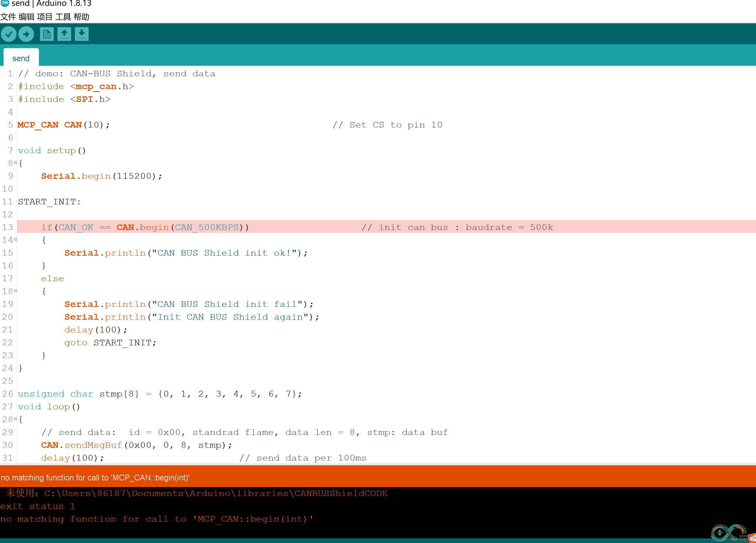The width and height of the screenshot is (756, 543).
Task: Collapse the setup() block at line 8
Action: point(15,163)
